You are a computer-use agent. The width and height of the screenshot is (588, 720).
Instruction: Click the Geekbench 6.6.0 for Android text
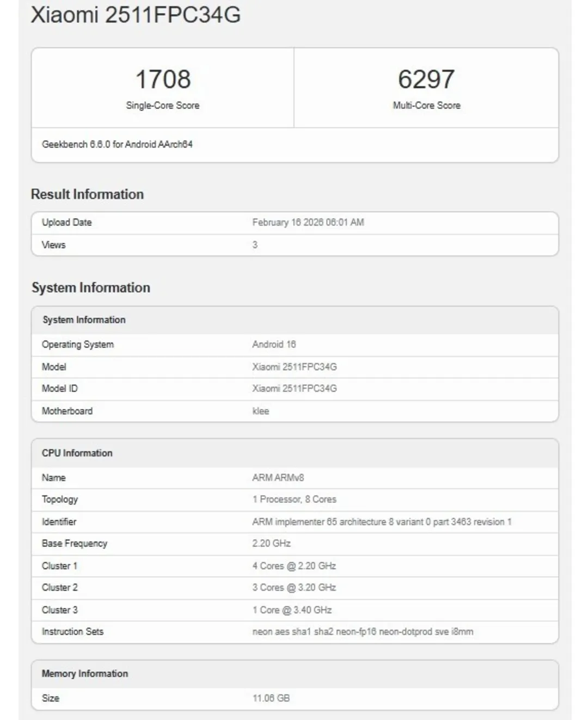[x=117, y=144]
